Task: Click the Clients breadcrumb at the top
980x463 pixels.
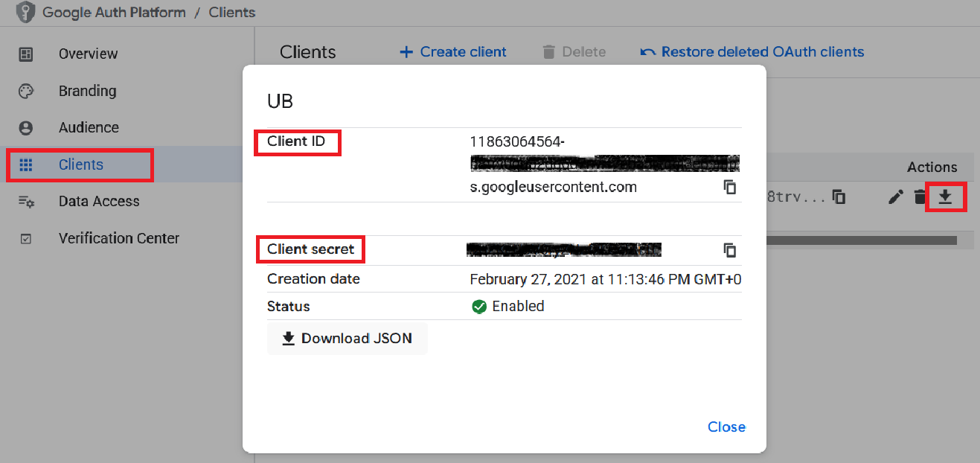Action: pyautogui.click(x=231, y=12)
